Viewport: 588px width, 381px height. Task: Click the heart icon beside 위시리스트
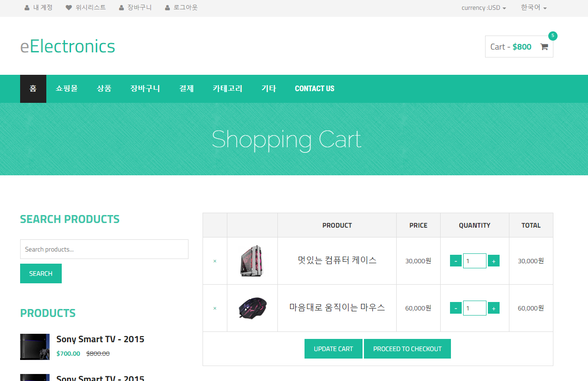click(x=69, y=8)
